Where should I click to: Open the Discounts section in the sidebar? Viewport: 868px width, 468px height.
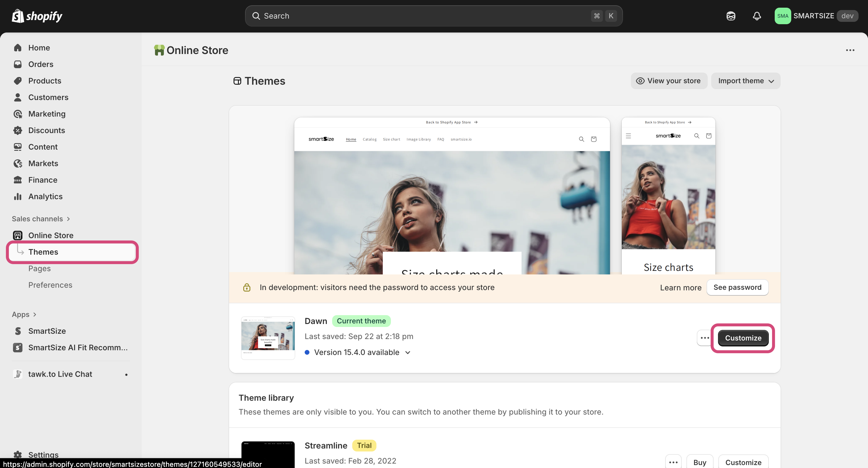pos(47,130)
